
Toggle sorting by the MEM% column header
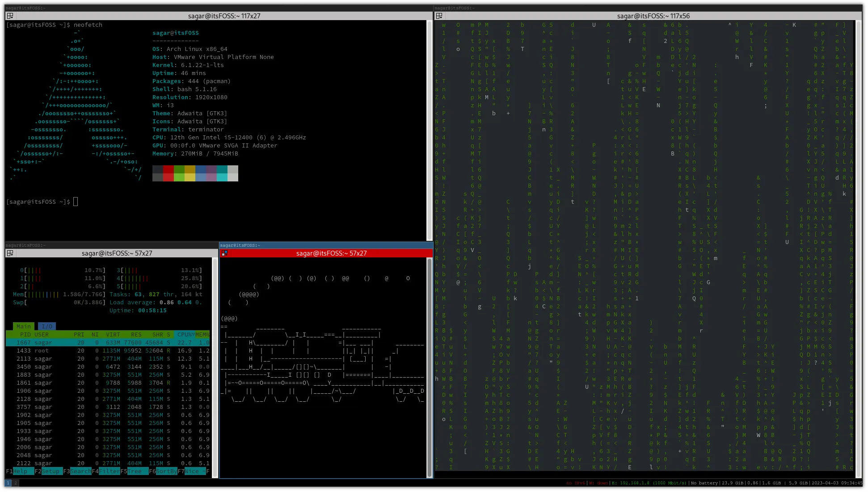(202, 334)
